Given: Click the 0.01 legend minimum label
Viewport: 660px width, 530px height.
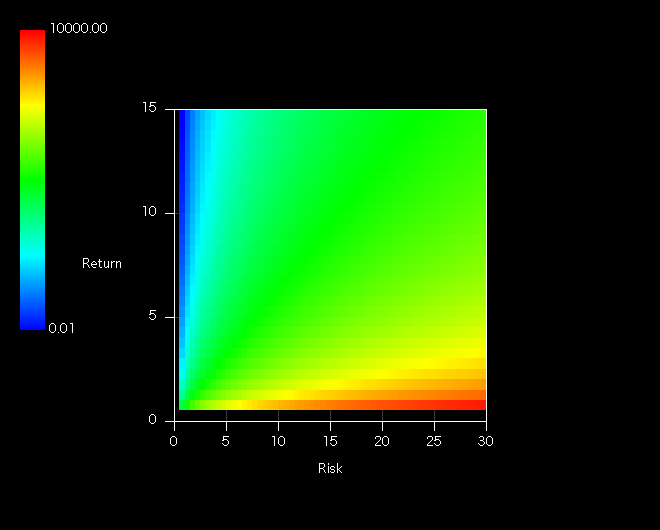Looking at the screenshot, I should 61,328.
